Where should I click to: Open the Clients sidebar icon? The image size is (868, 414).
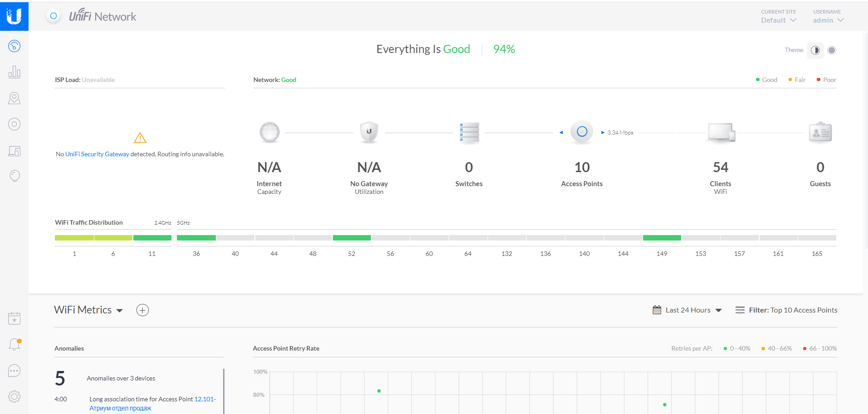coord(15,151)
